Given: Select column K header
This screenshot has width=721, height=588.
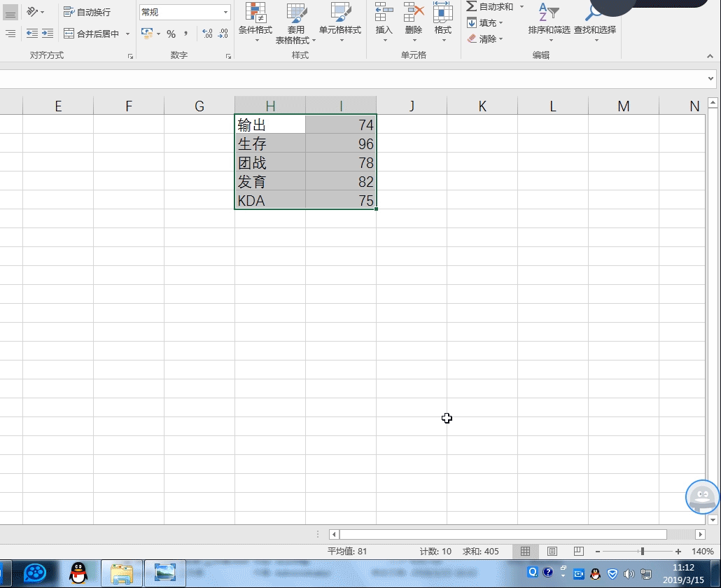Looking at the screenshot, I should (482, 106).
